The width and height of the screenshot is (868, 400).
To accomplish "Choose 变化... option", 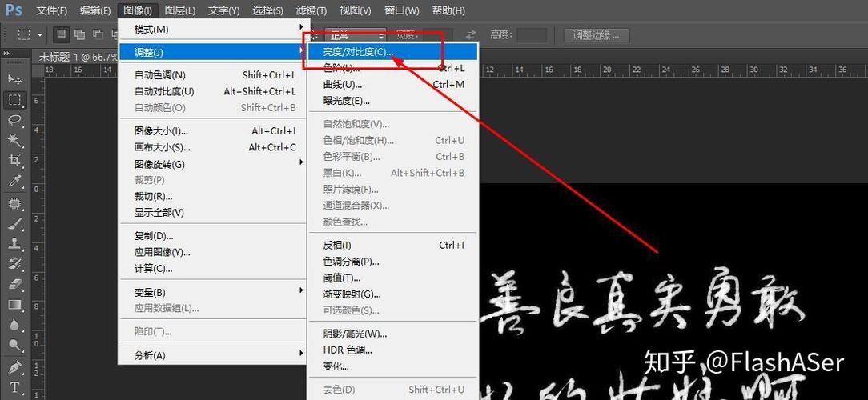I will tap(392, 366).
